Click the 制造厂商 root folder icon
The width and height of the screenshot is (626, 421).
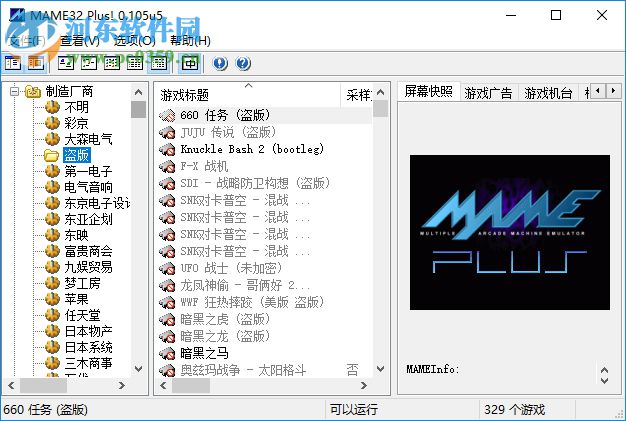pos(33,91)
